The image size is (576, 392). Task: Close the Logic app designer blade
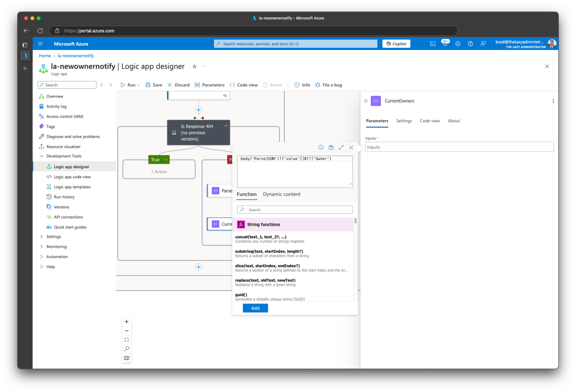point(547,66)
